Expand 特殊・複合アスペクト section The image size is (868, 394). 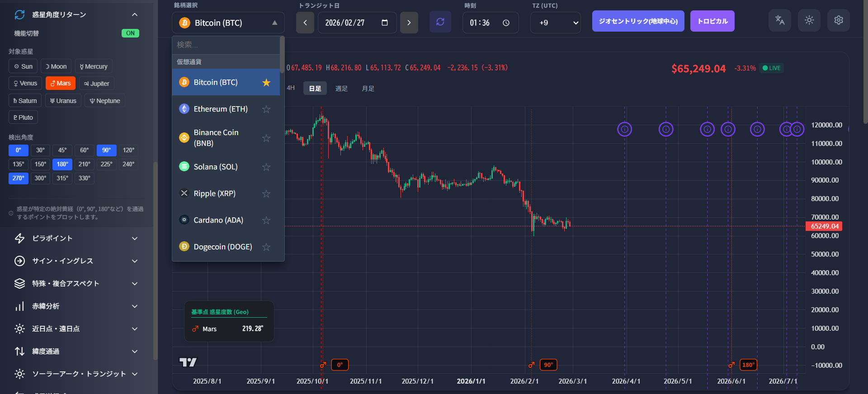[135, 283]
